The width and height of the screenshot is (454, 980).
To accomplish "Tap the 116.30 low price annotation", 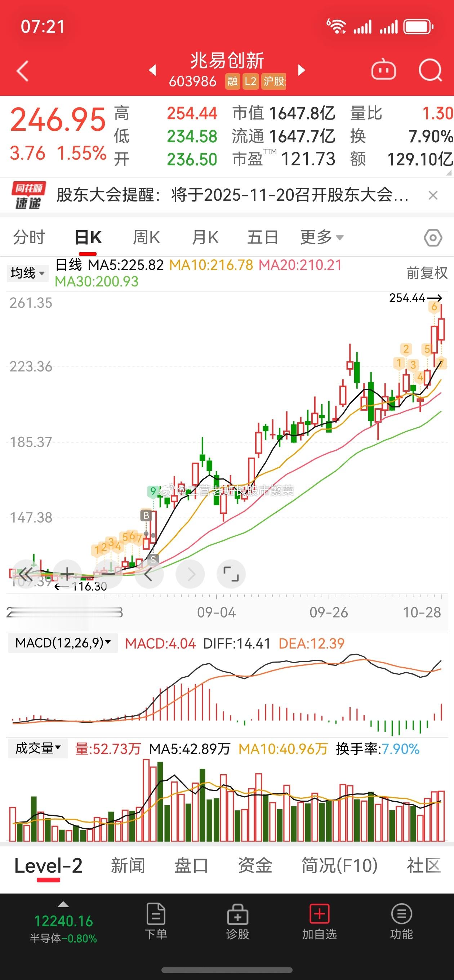I will pyautogui.click(x=81, y=586).
